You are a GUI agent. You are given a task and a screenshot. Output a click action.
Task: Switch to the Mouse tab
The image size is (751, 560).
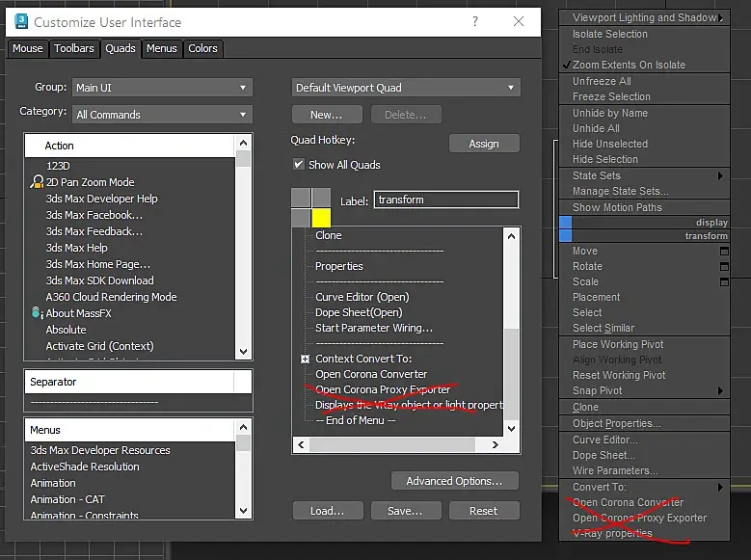click(x=28, y=48)
